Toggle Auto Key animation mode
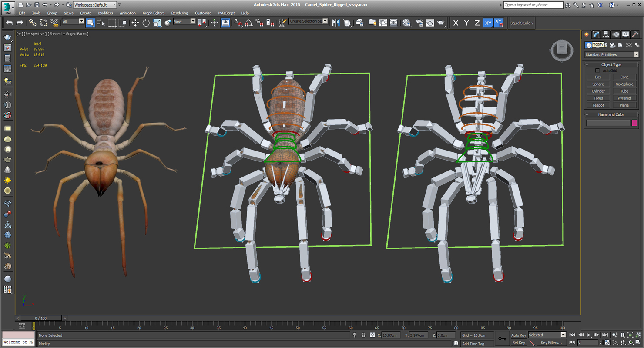This screenshot has height=348, width=644. [x=518, y=335]
